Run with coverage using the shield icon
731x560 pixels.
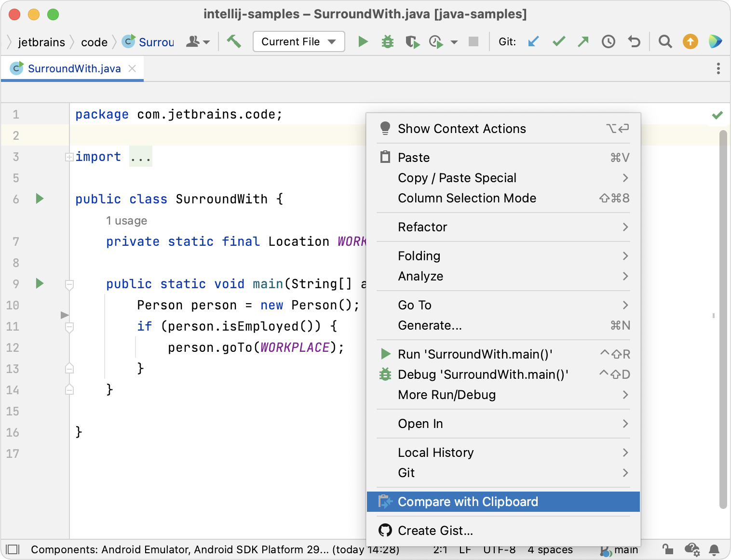tap(412, 42)
